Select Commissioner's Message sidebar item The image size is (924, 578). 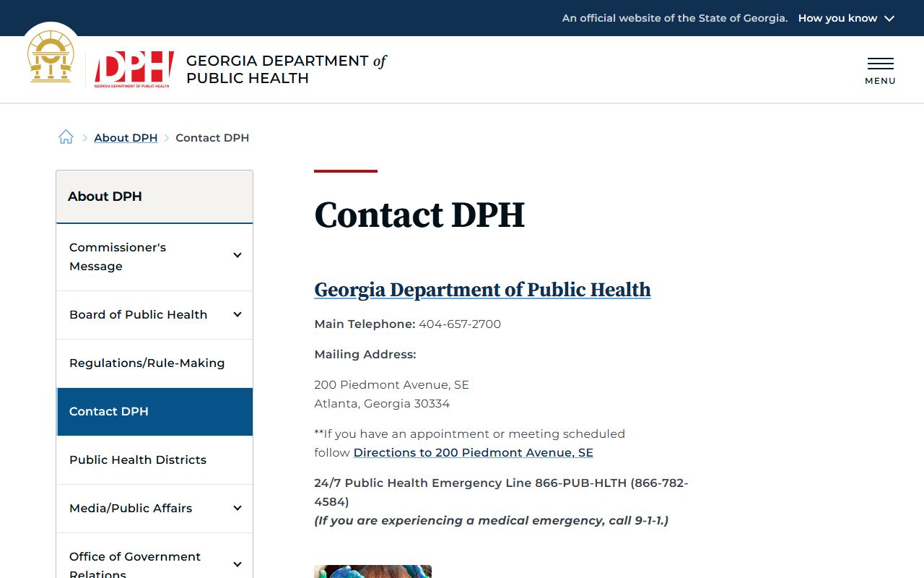click(118, 256)
